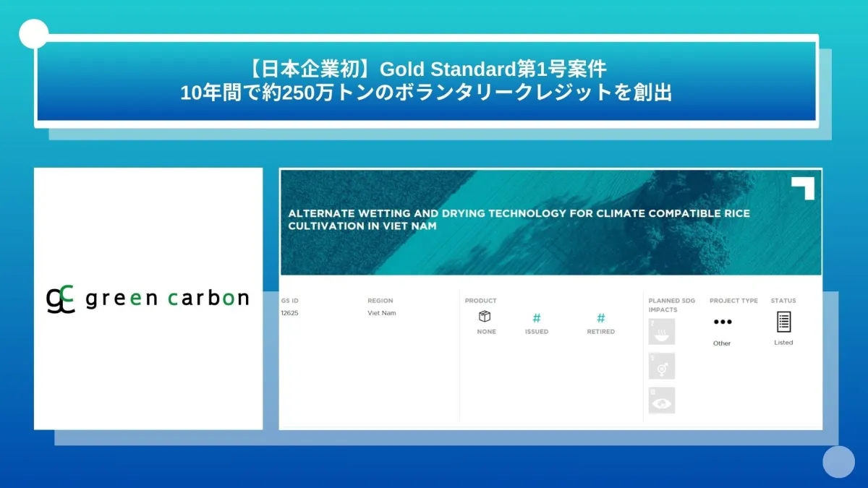Click the Gender Equality SDG icon
Screen dimensions: 868x488
[x=661, y=366]
